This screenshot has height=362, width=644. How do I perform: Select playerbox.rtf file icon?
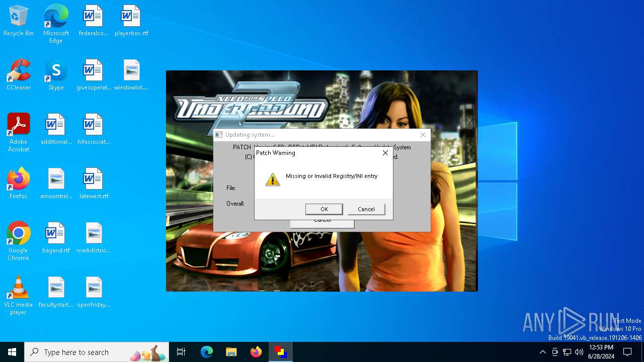coord(131,21)
